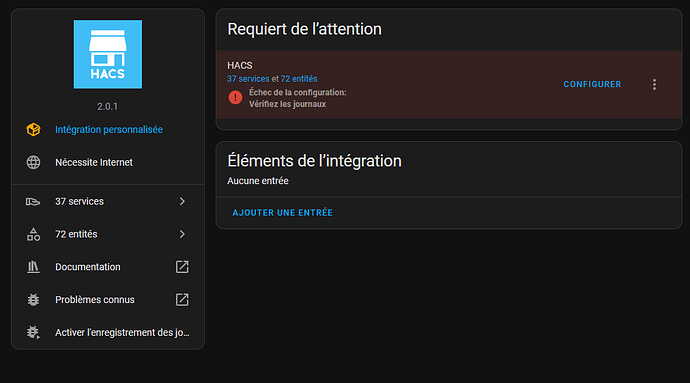The image size is (690, 383).
Task: Click the hand services icon
Action: point(33,202)
